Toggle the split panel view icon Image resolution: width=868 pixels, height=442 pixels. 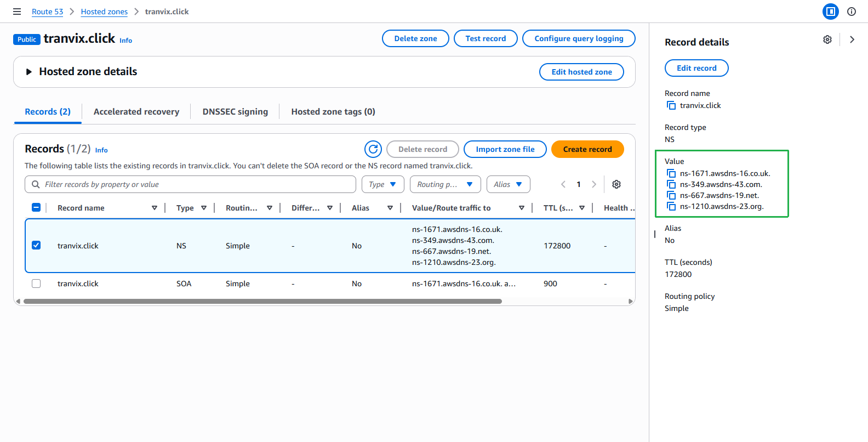pyautogui.click(x=831, y=12)
